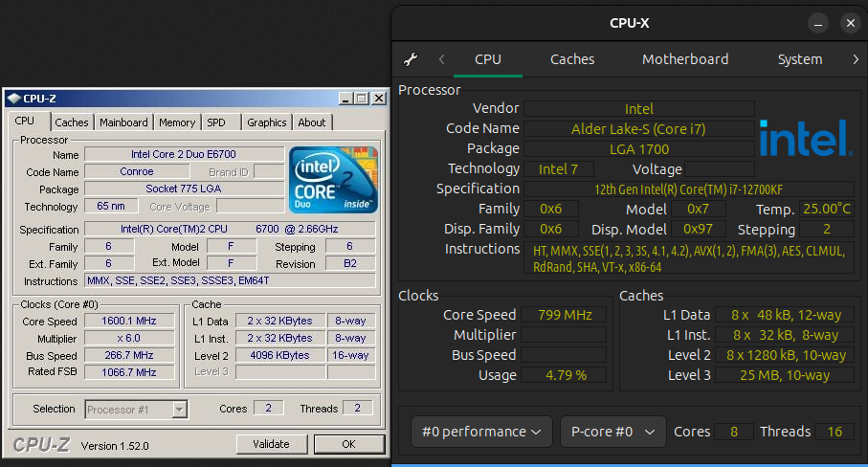Click the Package value 'LGA 1700'
Viewport: 868px width, 467px height.
coord(639,149)
